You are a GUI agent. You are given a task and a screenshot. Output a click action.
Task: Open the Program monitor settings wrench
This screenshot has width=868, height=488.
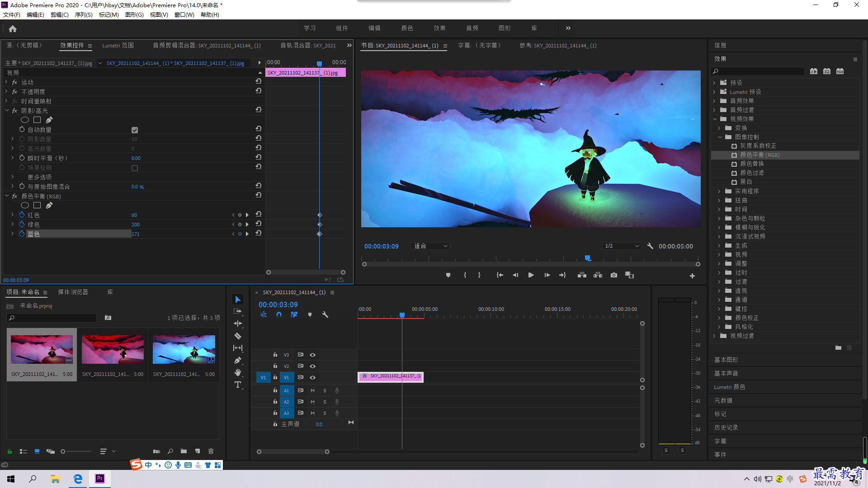650,246
